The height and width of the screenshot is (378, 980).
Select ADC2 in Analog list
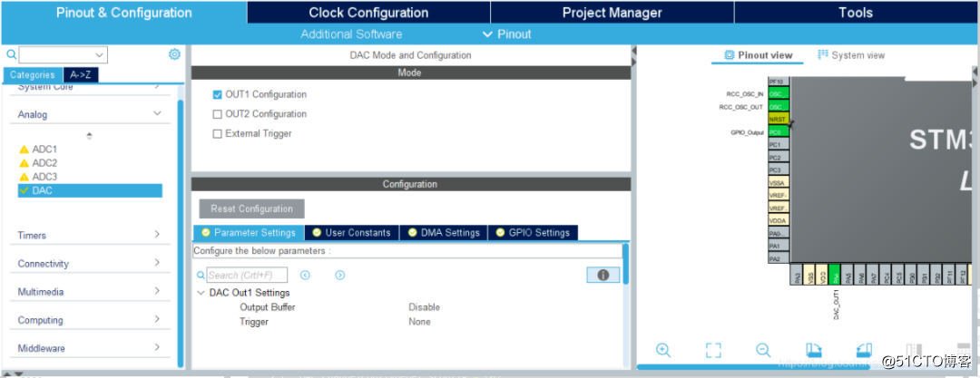pos(44,163)
